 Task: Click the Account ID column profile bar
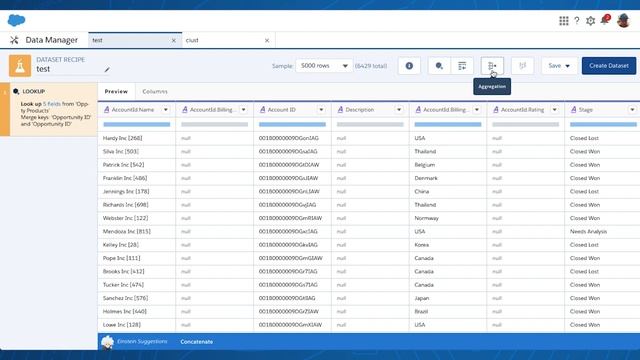pyautogui.click(x=292, y=124)
